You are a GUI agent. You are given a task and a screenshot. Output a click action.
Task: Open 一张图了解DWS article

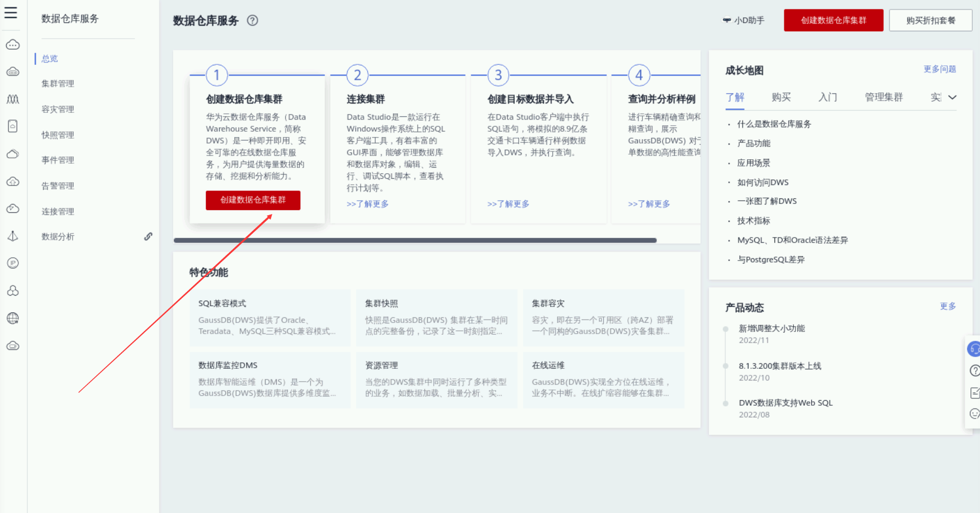pos(767,201)
